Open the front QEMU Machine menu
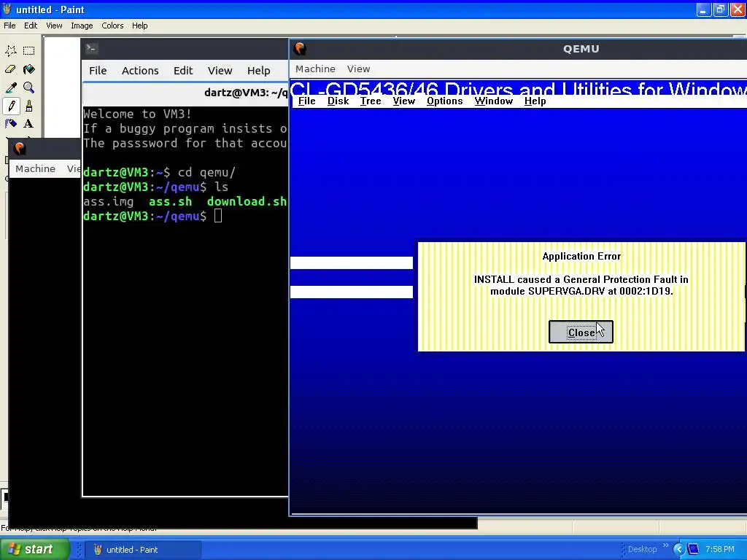The image size is (747, 560). [x=315, y=69]
